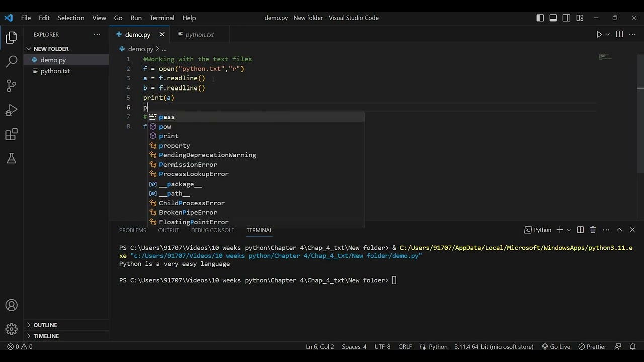Open the Terminal menu
This screenshot has height=362, width=644.
pos(162,18)
